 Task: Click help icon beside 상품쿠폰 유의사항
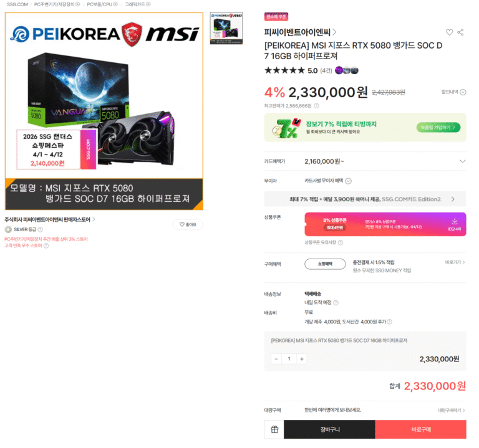tap(341, 242)
